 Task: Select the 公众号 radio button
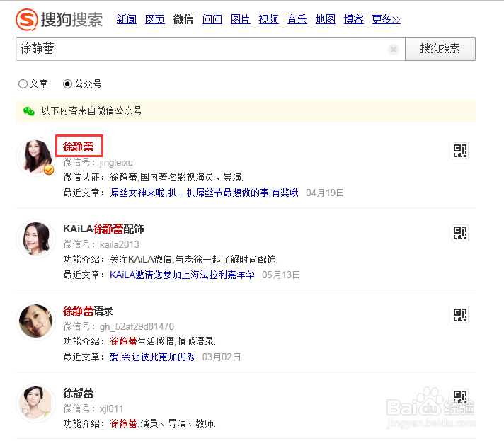coord(67,84)
